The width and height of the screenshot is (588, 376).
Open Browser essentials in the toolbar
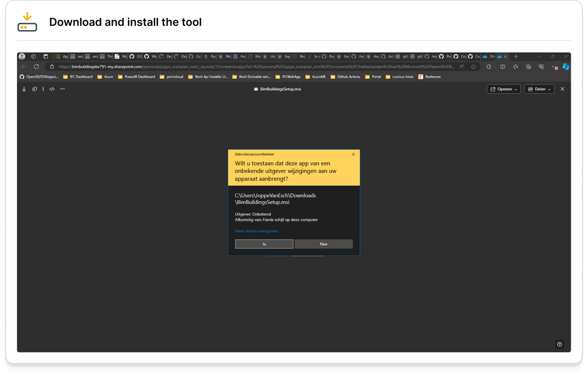pos(541,67)
